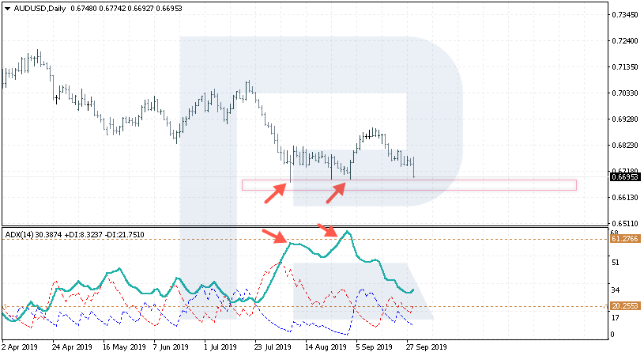Click the 7 Jun 2019 date label
The width and height of the screenshot is (644, 356).
(x=171, y=347)
